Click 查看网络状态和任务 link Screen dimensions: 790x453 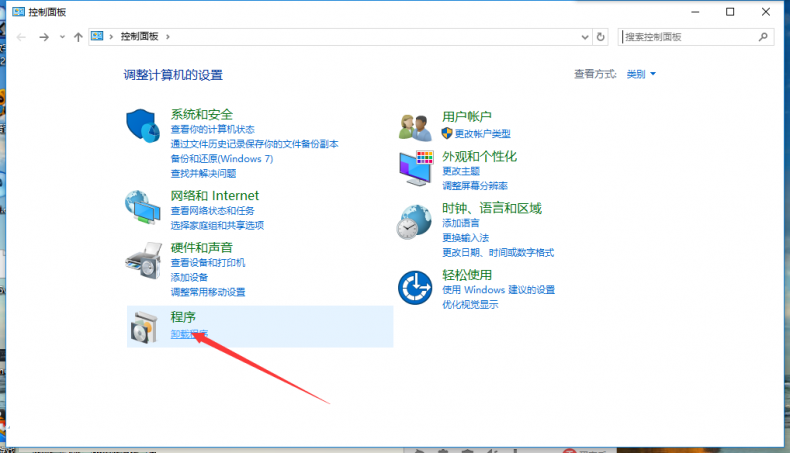[x=213, y=211]
